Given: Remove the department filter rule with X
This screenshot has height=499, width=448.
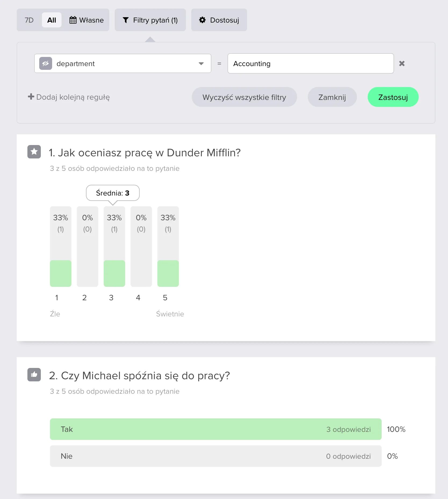Looking at the screenshot, I should pyautogui.click(x=402, y=63).
